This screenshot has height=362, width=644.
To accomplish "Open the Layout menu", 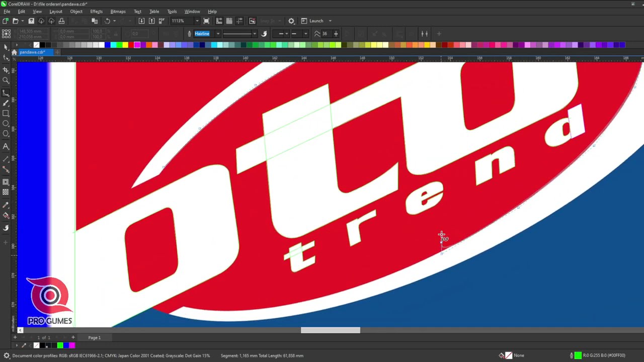I will 56,12.
